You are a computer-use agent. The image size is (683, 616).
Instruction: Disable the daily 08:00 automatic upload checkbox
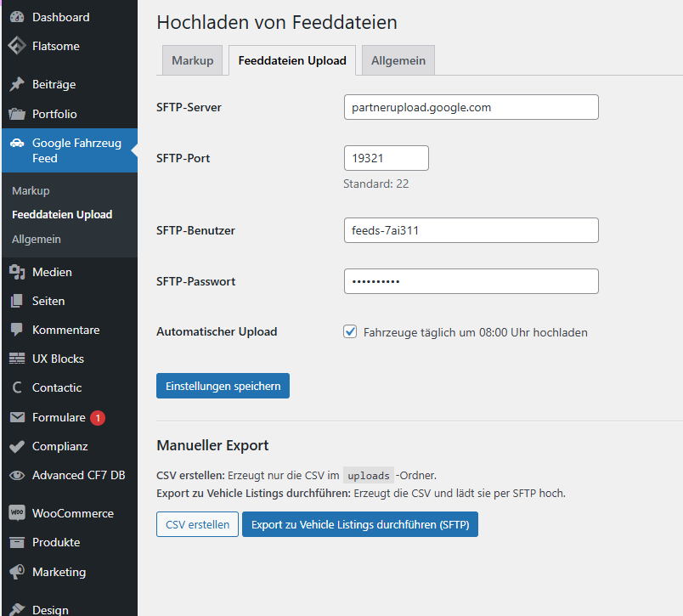click(350, 332)
